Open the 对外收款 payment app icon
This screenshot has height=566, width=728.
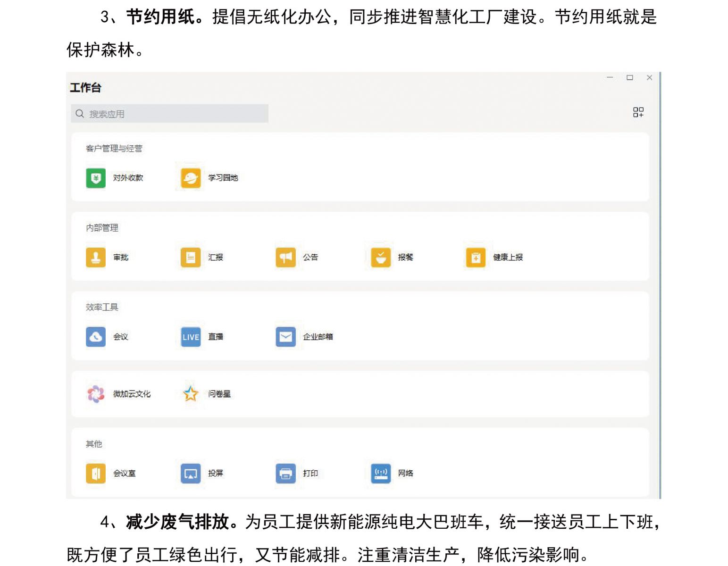point(96,178)
